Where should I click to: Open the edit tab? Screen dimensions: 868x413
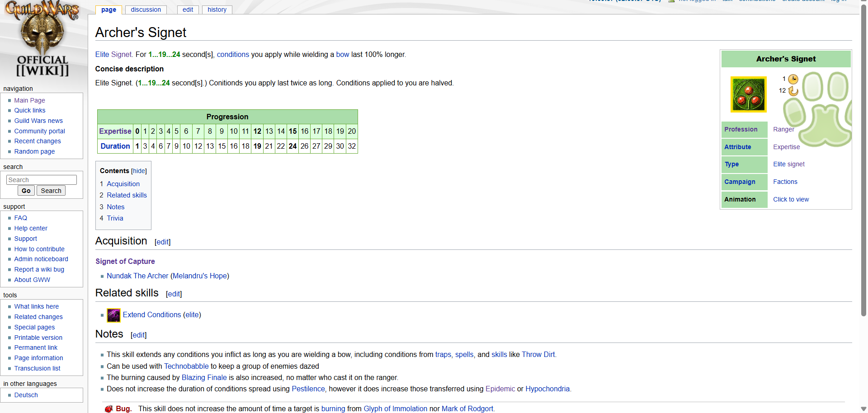188,9
